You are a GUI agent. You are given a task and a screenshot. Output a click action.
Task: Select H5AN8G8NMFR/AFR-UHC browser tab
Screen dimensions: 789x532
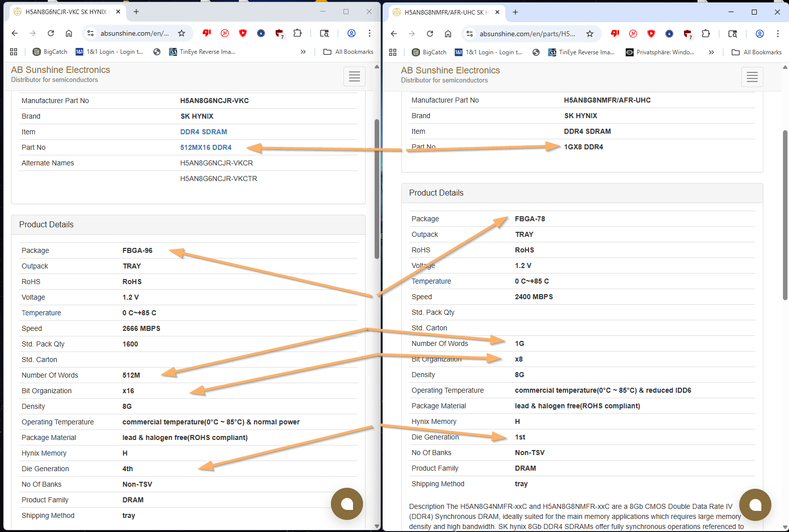click(446, 12)
